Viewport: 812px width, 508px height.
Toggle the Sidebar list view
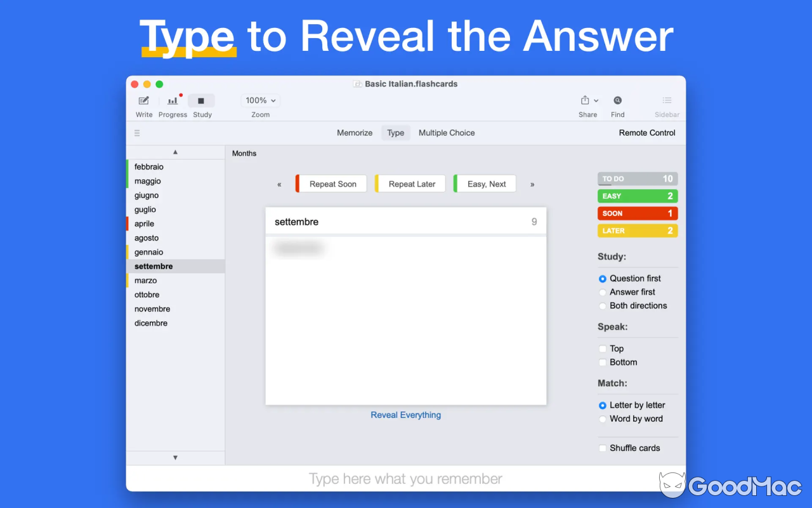click(667, 105)
